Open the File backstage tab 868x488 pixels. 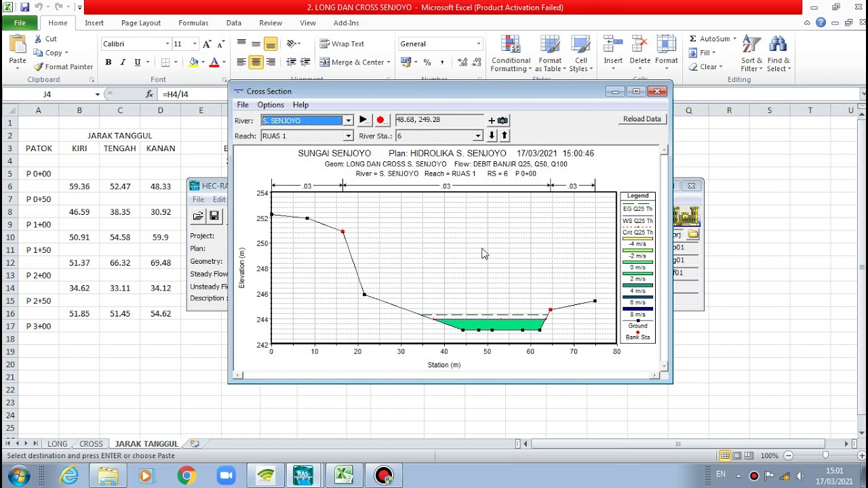[x=20, y=23]
